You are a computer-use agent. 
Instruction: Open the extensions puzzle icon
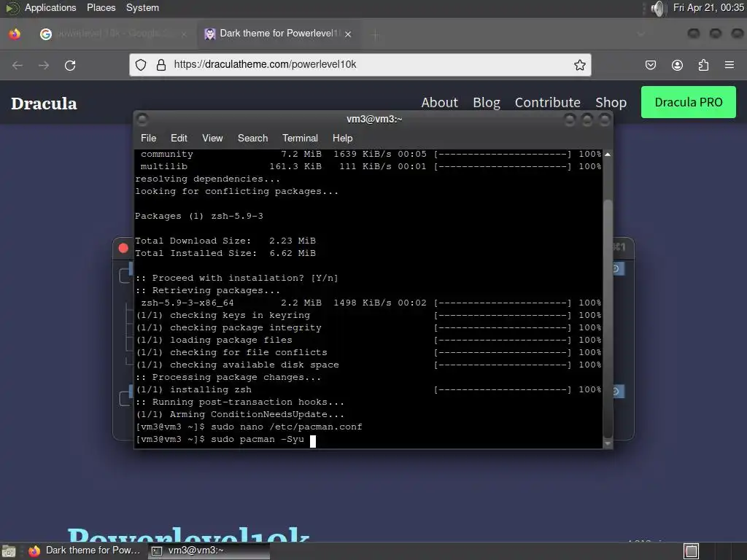click(x=703, y=65)
